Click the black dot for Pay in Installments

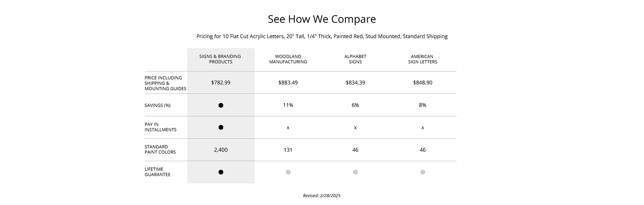pyautogui.click(x=221, y=127)
